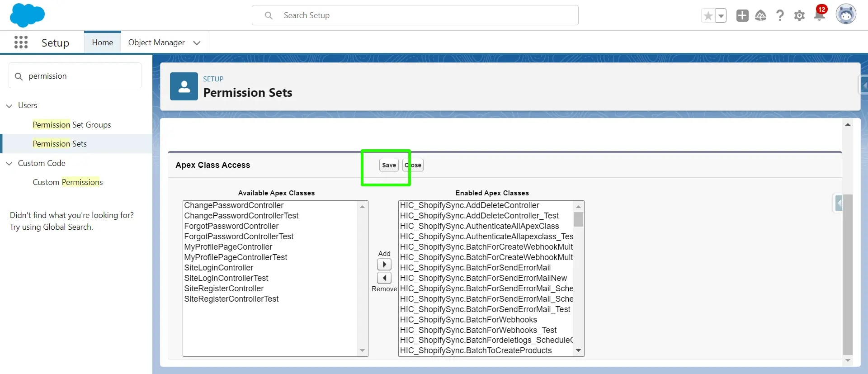Open the notifications bell
This screenshot has width=868, height=374.
click(819, 16)
